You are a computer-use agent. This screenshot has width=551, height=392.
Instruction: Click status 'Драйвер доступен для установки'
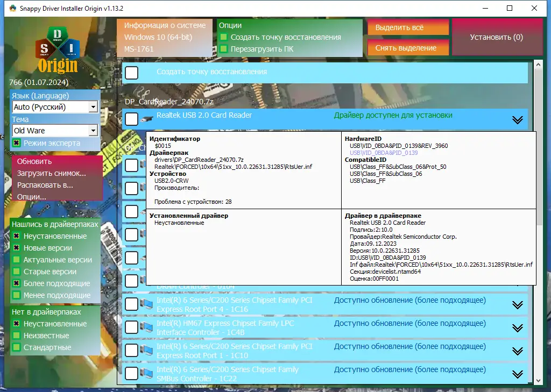click(x=393, y=115)
